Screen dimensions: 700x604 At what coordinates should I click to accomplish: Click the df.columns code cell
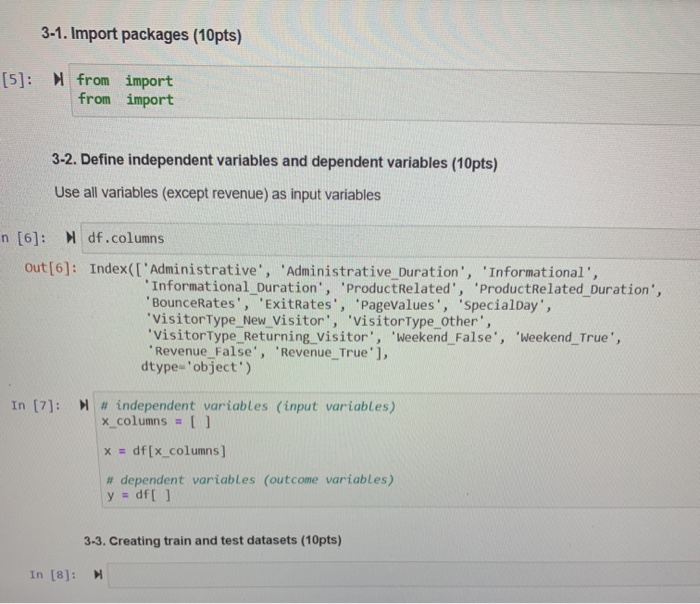(390, 240)
